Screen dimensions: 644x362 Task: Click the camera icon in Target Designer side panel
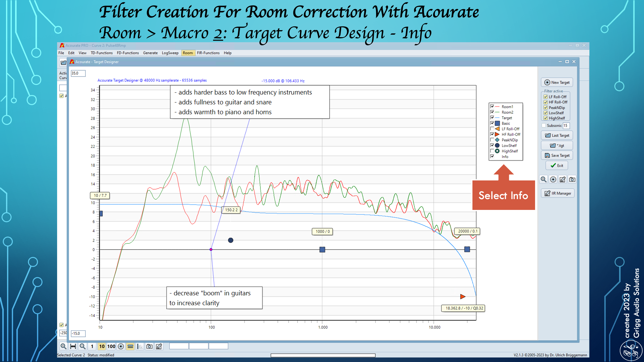pyautogui.click(x=572, y=179)
